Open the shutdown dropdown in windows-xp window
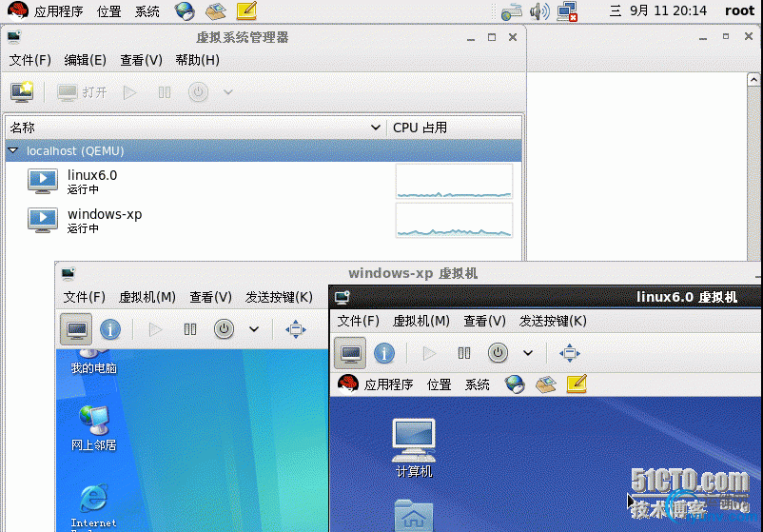 pyautogui.click(x=253, y=329)
